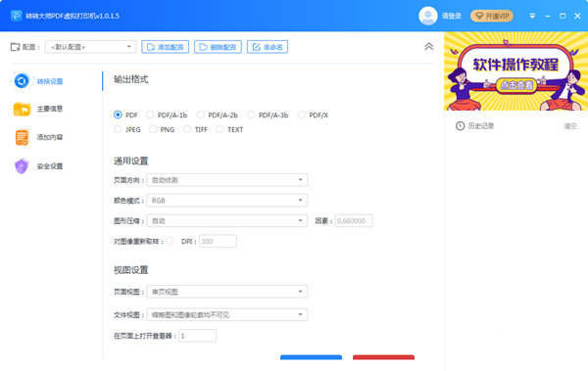This screenshot has height=371, width=588.
Task: Click the 在页面上打开查看器 input field
Action: (198, 336)
